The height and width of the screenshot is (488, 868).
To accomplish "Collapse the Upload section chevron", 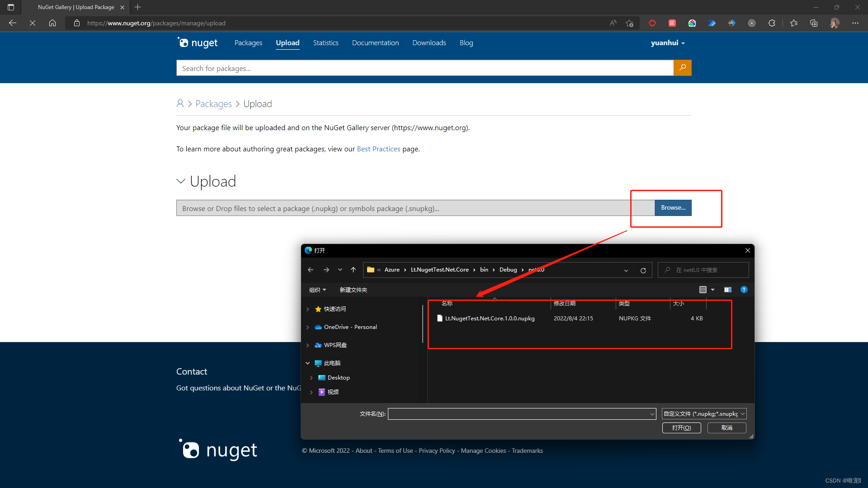I will [x=181, y=181].
